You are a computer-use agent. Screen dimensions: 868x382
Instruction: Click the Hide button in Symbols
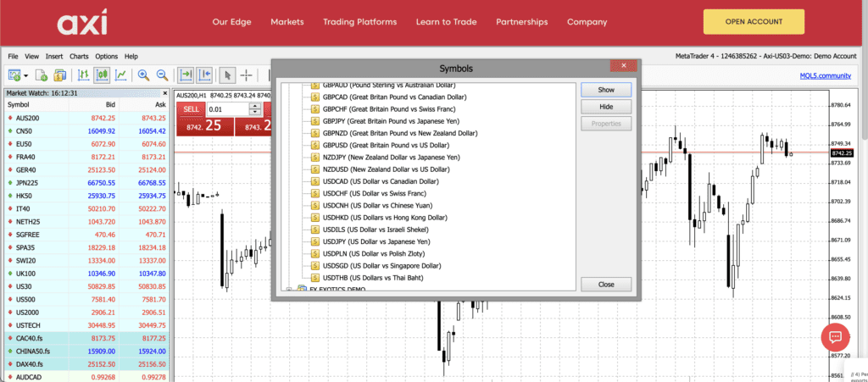(x=606, y=107)
